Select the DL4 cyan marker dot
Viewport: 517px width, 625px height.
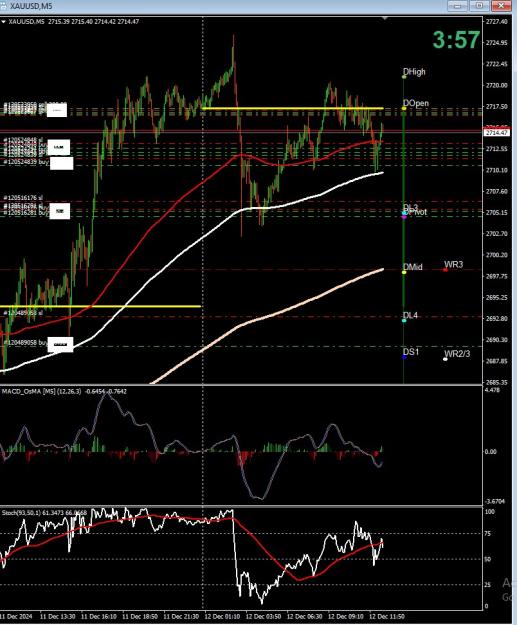(404, 320)
